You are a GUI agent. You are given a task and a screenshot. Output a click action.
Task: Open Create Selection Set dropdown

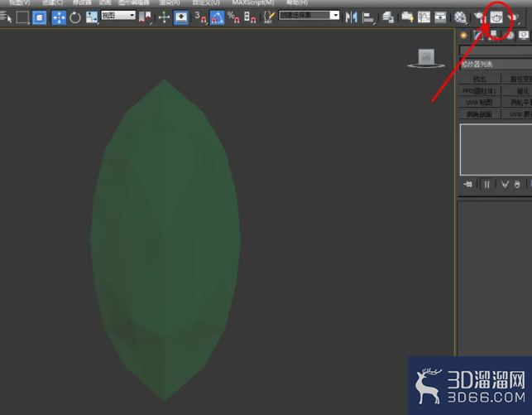tap(309, 15)
